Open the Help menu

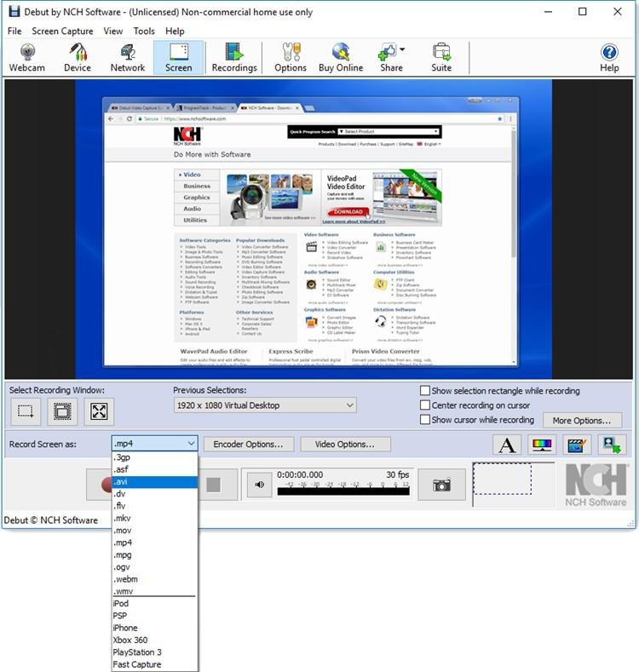tap(175, 31)
